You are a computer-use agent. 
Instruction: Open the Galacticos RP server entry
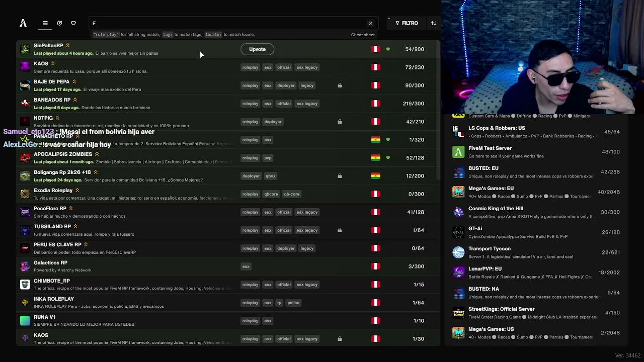pos(229,266)
